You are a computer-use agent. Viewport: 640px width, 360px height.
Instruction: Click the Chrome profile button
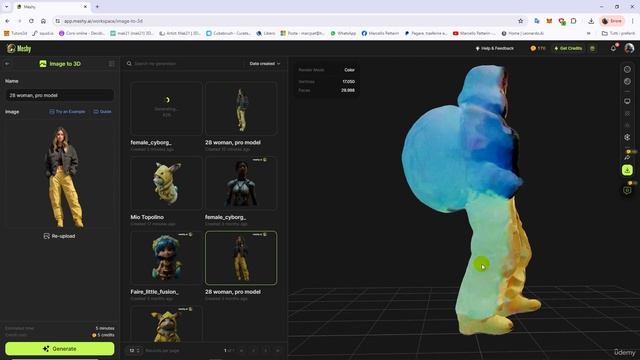611,21
